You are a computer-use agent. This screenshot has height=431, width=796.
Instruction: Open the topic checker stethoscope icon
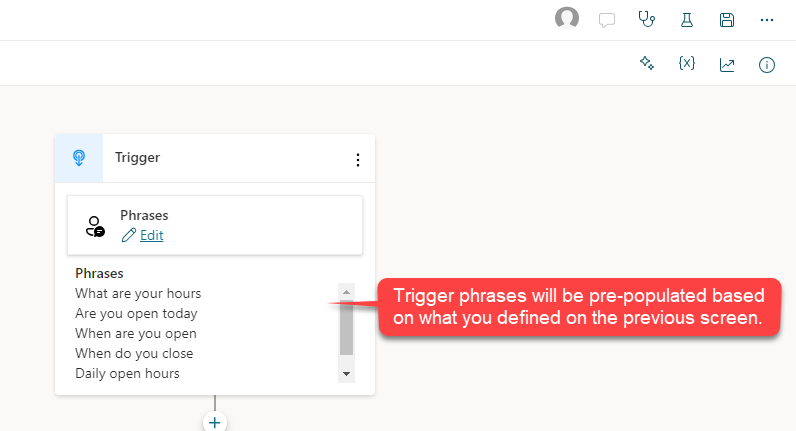[x=646, y=19]
